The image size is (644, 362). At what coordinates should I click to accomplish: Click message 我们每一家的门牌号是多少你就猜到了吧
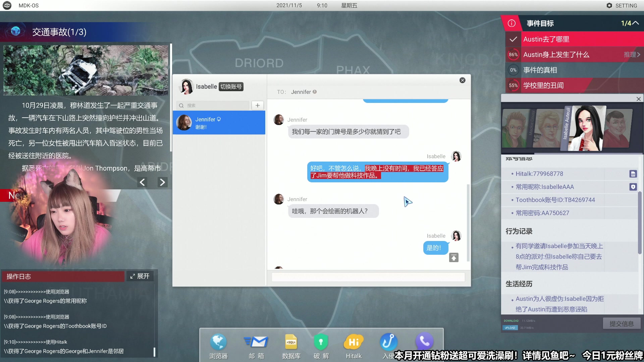click(348, 131)
